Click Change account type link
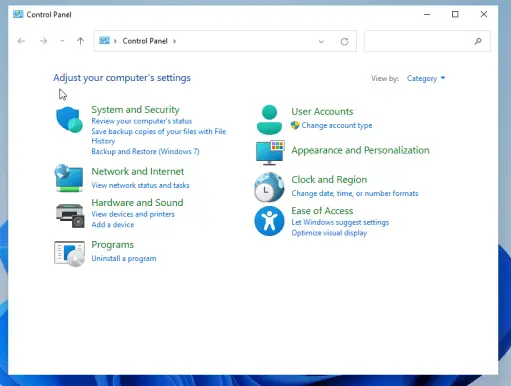Image resolution: width=511 pixels, height=386 pixels. (337, 125)
